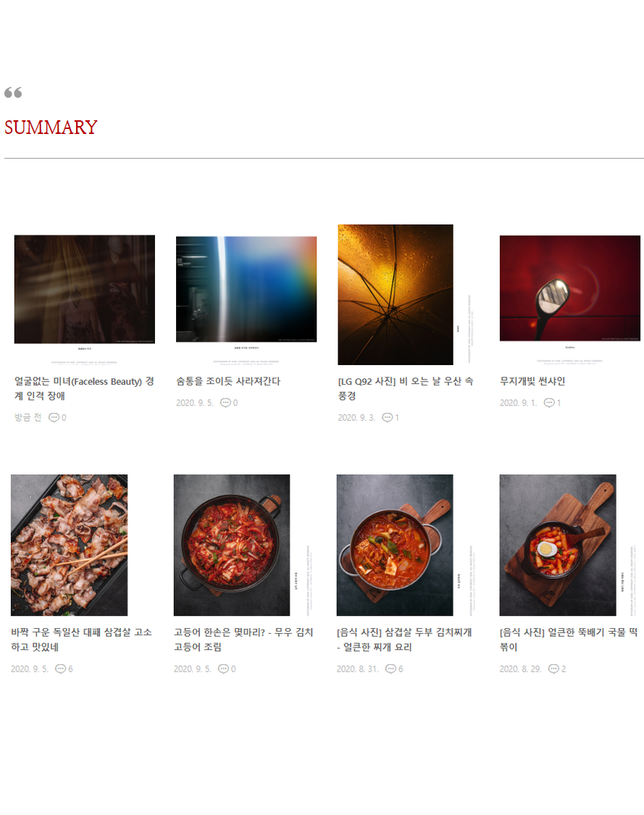Click comment icon under 김치찌개 post
The image size is (644, 815).
tap(391, 669)
